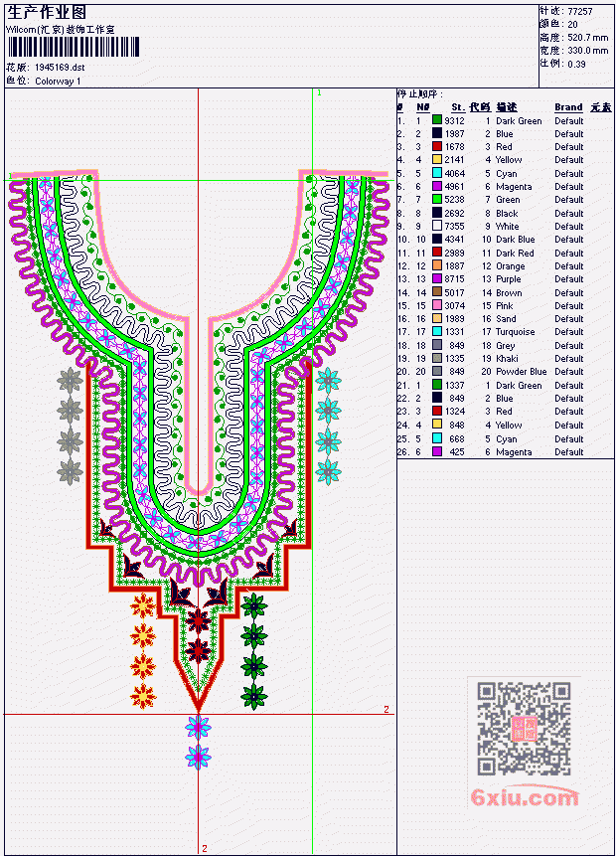This screenshot has width=616, height=856.
Task: Click the Khaki swatch beside 1335
Action: [437, 358]
